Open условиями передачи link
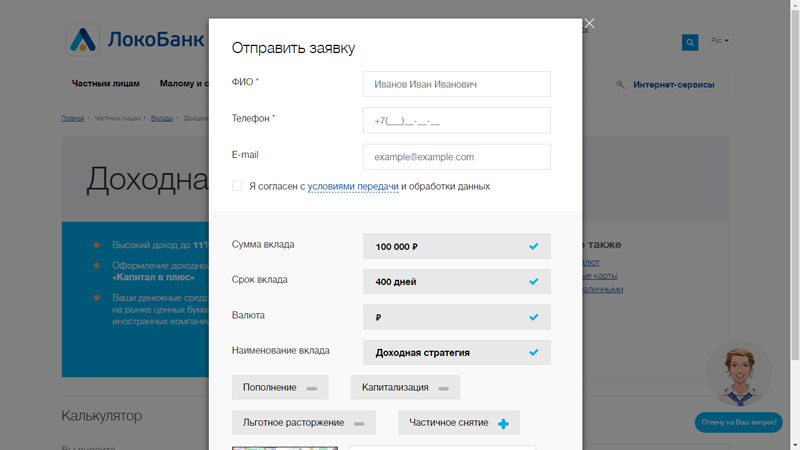The height and width of the screenshot is (450, 800). coord(353,187)
